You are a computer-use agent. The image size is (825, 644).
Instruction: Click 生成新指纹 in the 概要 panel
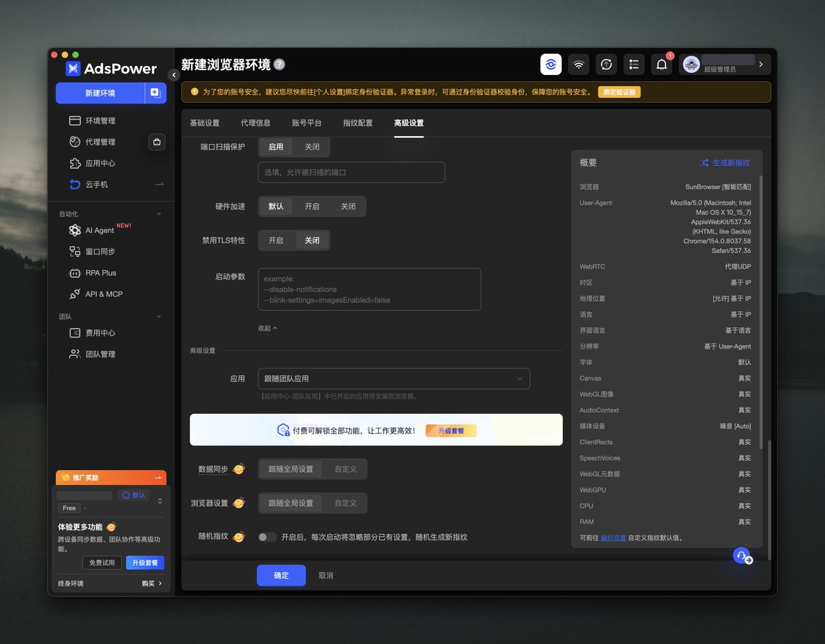point(725,163)
